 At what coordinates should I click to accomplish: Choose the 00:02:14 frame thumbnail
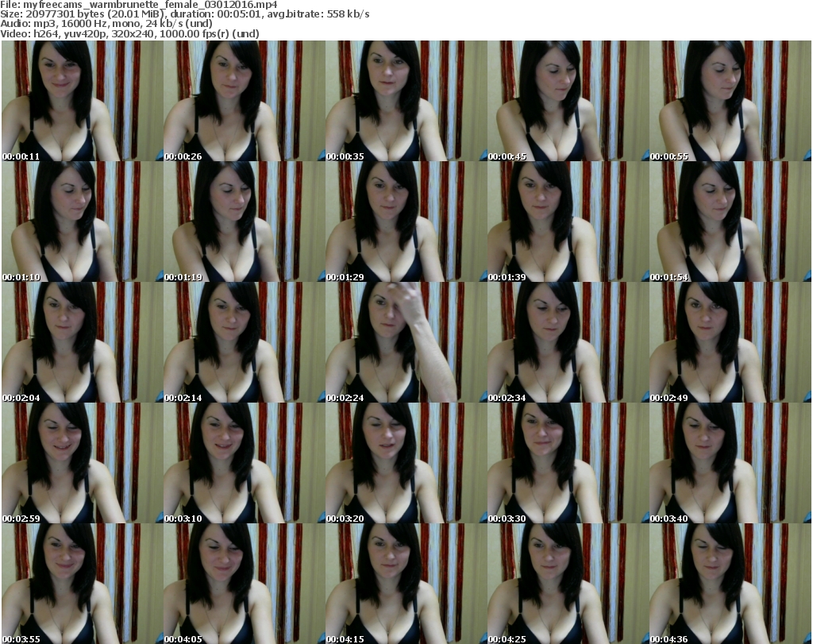245,342
